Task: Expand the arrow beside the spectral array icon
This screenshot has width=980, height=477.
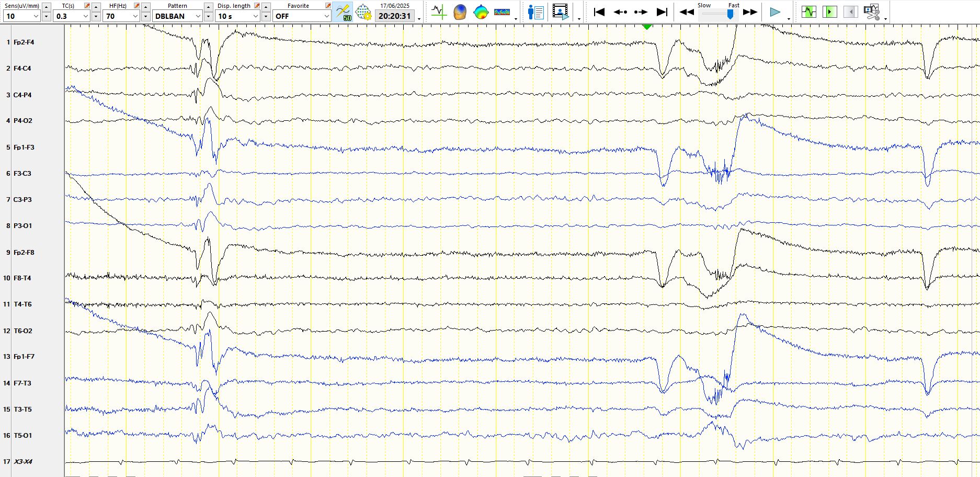Action: (x=516, y=19)
